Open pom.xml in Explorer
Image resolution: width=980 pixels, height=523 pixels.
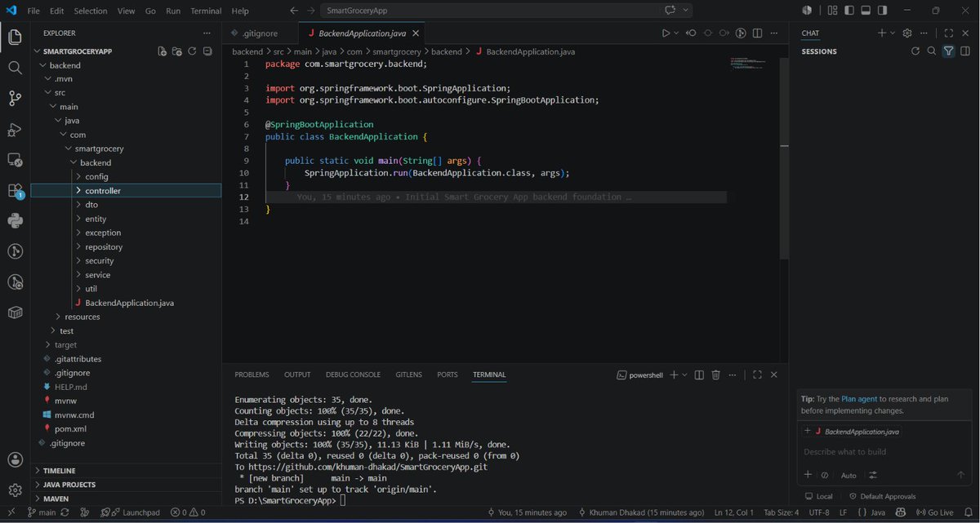69,428
